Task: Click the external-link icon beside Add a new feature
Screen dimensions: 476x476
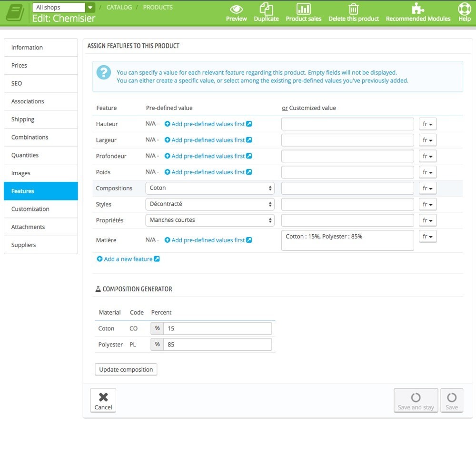Action: [x=157, y=259]
